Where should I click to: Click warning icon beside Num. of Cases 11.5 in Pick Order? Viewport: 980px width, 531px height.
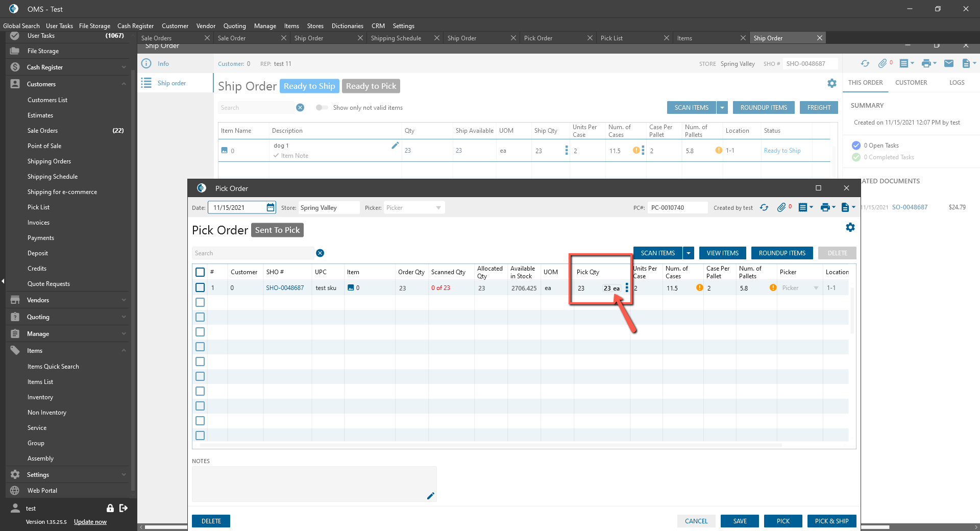click(700, 287)
